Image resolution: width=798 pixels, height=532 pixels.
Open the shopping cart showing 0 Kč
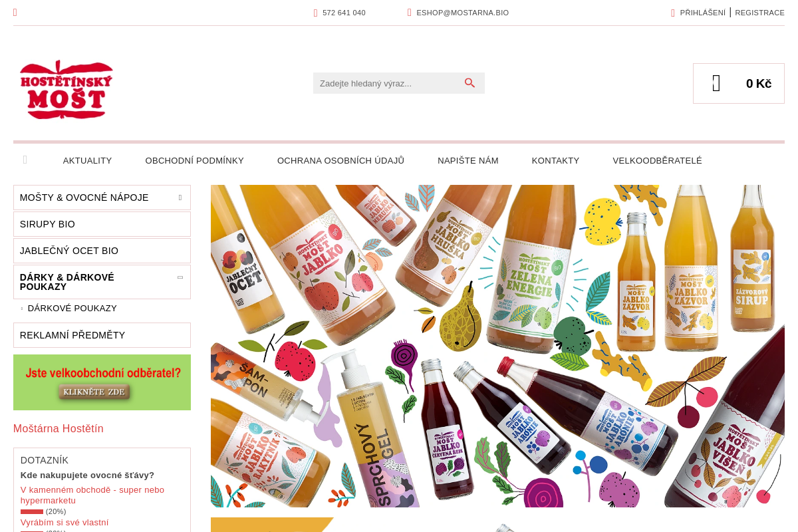[739, 83]
